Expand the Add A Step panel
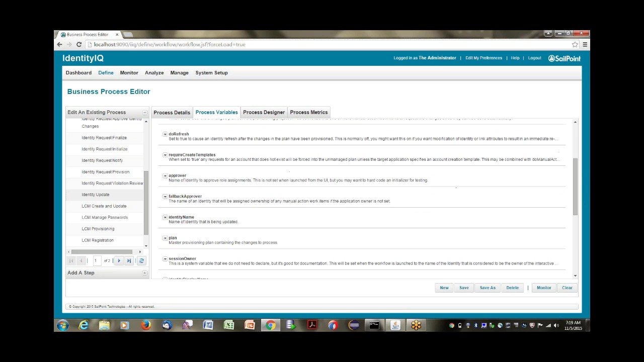Screen dimensions: 644x362 pos(145,273)
